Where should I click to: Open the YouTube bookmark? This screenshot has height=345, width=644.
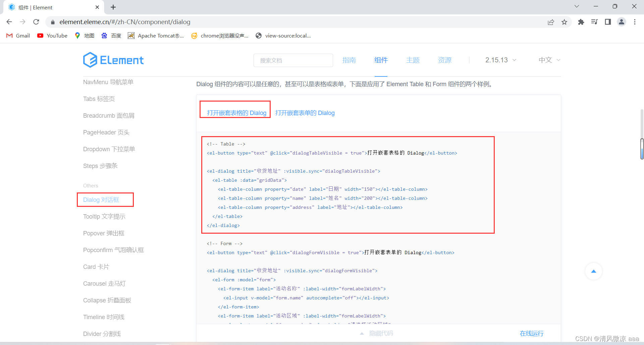pos(52,36)
